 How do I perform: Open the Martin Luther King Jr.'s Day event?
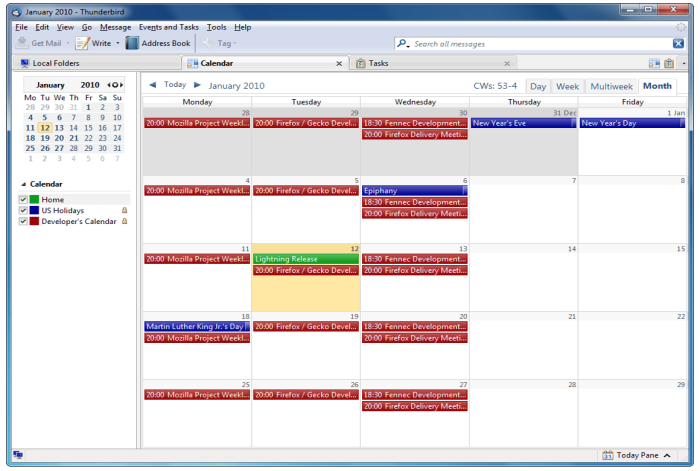197,326
